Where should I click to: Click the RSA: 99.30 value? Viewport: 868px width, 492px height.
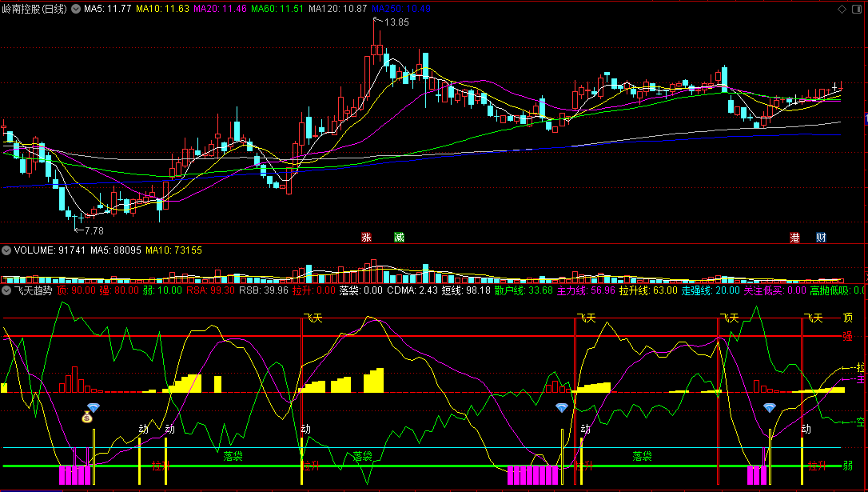210,290
